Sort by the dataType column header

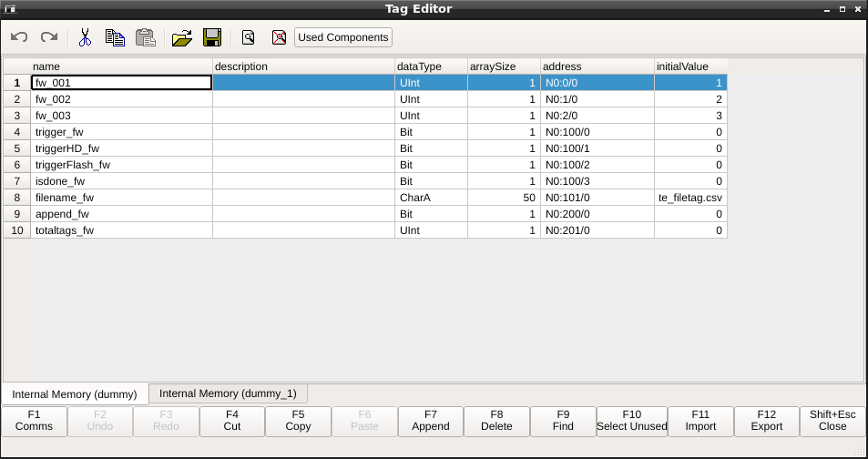pos(431,66)
